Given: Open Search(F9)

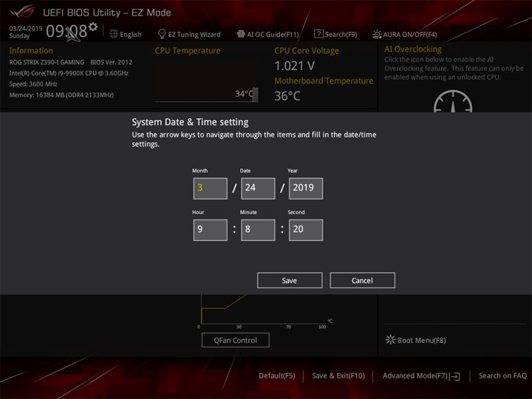Looking at the screenshot, I should pyautogui.click(x=341, y=34).
